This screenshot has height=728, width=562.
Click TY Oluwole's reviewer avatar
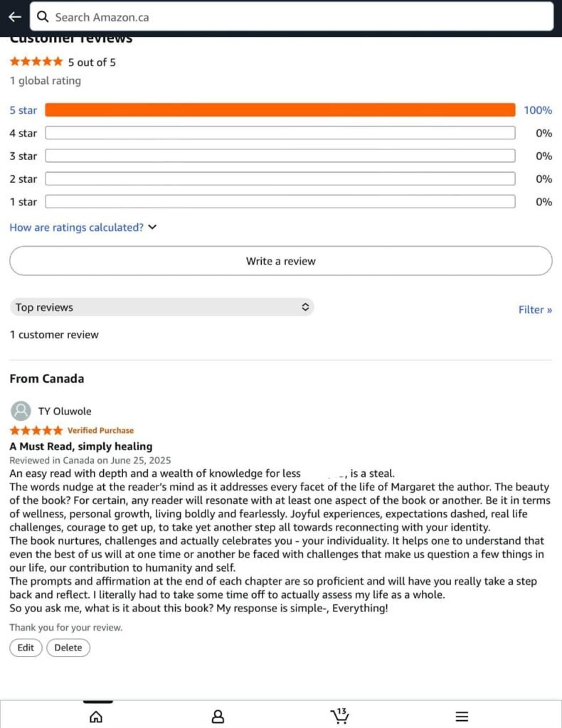21,411
